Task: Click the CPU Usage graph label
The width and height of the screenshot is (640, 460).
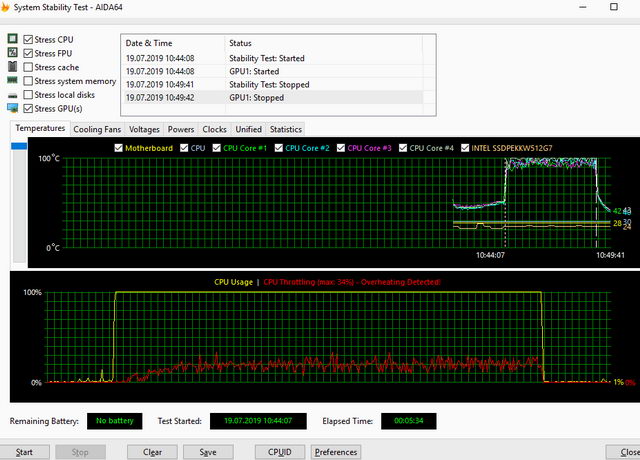Action: tap(233, 282)
